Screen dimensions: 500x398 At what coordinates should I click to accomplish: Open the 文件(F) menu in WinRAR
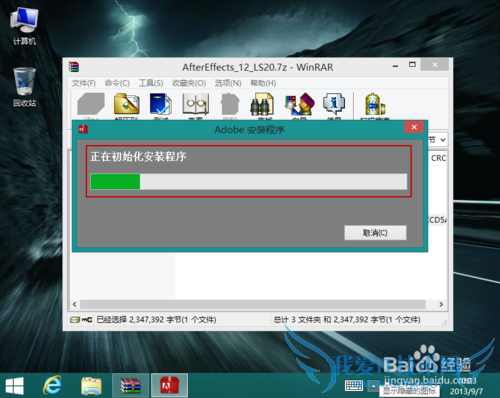[x=84, y=83]
